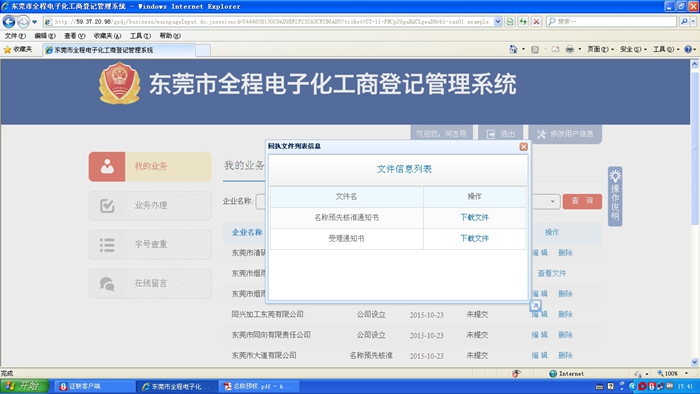700x394 pixels.
Task: Click the compatibility view icon
Action: 510,21
